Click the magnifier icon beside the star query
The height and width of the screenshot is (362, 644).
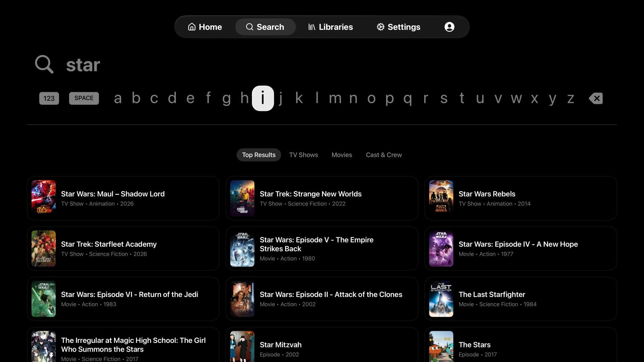coord(44,64)
